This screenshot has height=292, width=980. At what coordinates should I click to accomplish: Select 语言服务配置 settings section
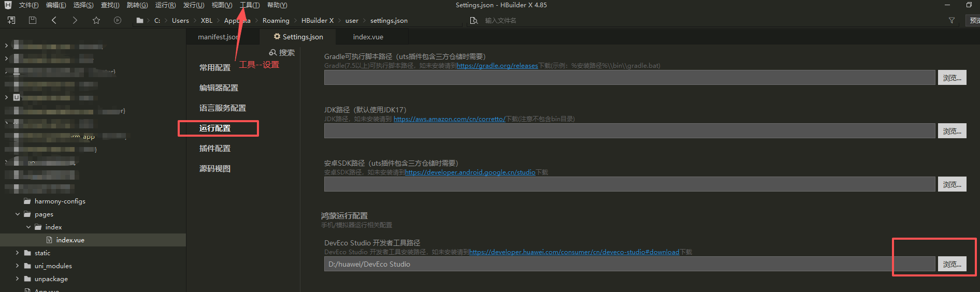(x=223, y=108)
